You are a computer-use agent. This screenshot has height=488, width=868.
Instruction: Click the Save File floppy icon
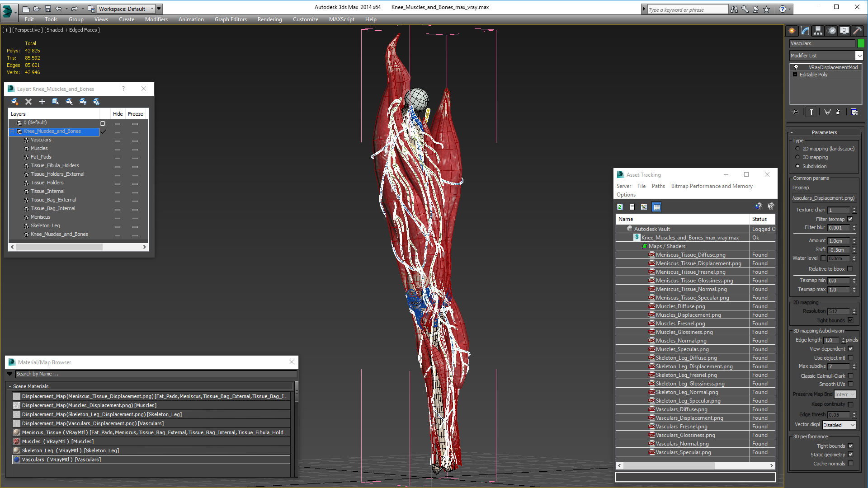48,9
